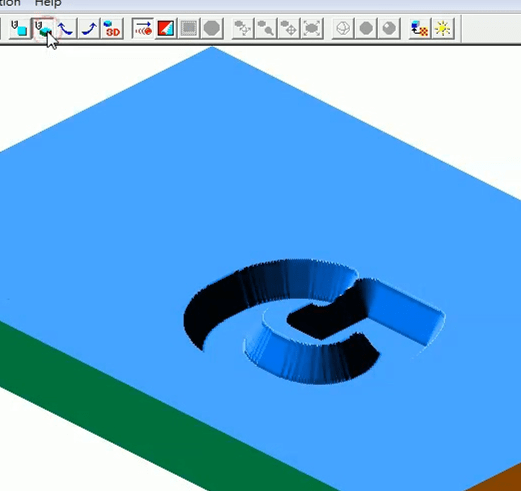Click the grayed-out octagon icon beside the square
Viewport: 521px width, 491px height.
pyautogui.click(x=212, y=28)
